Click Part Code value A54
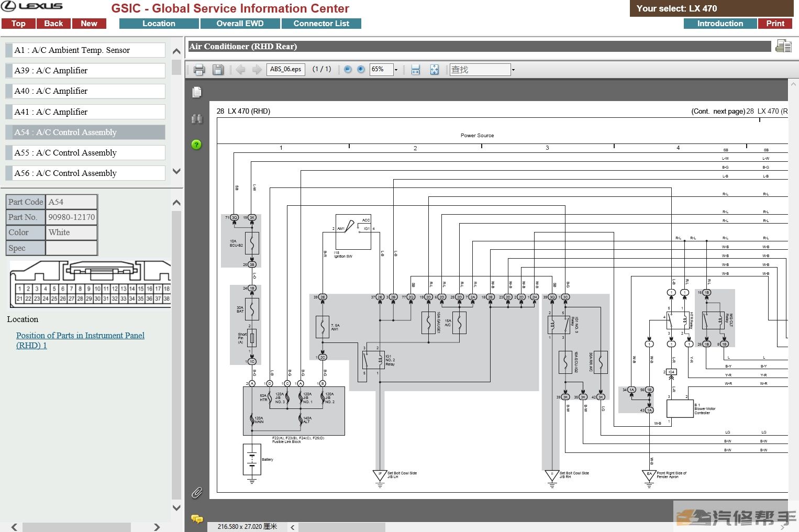This screenshot has height=532, width=799. 72,202
